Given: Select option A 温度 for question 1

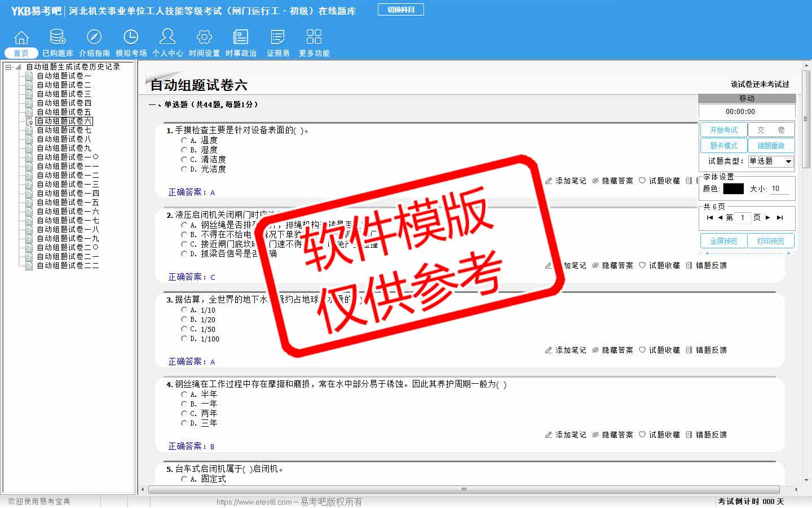Looking at the screenshot, I should (184, 140).
